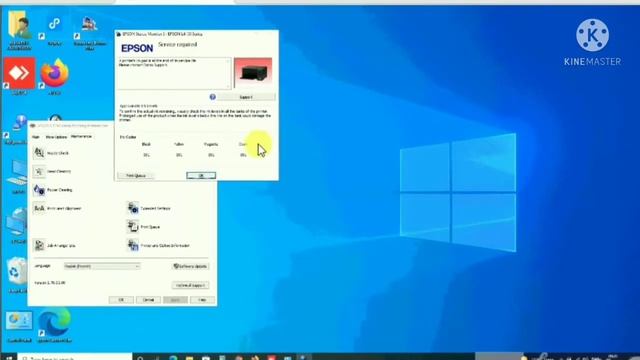Click Software Update button
This screenshot has height=360, width=640.
pos(190,266)
